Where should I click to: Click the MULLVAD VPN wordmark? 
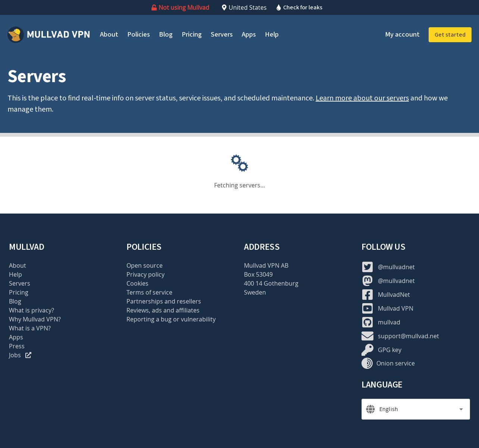pyautogui.click(x=58, y=34)
